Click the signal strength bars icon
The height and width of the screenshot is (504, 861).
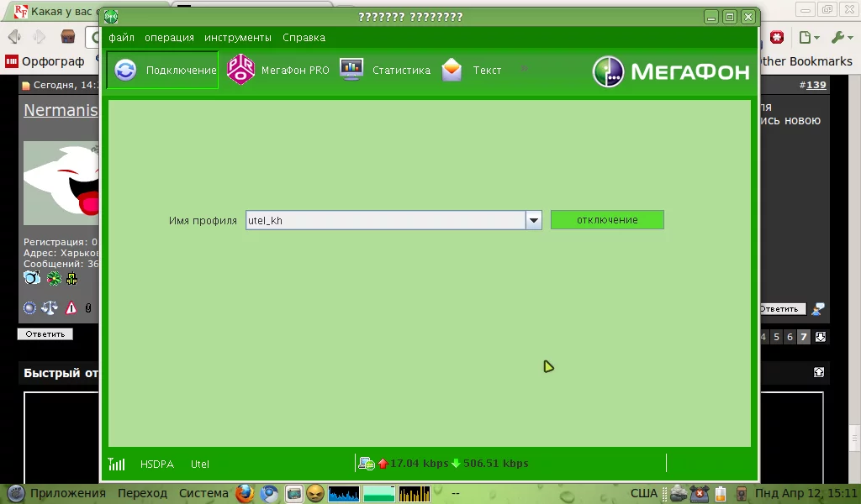[116, 464]
